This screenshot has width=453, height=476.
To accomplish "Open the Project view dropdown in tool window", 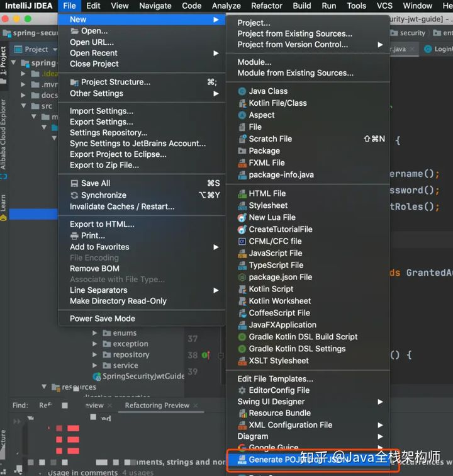I will pyautogui.click(x=55, y=49).
